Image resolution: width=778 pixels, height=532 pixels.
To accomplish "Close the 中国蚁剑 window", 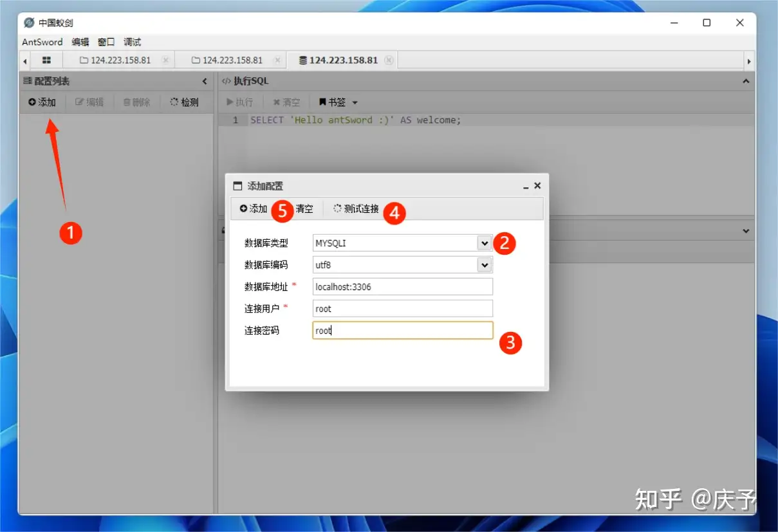I will (740, 23).
